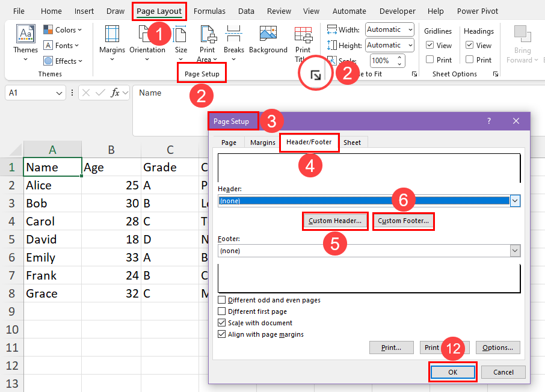Open the File tab

[x=19, y=11]
